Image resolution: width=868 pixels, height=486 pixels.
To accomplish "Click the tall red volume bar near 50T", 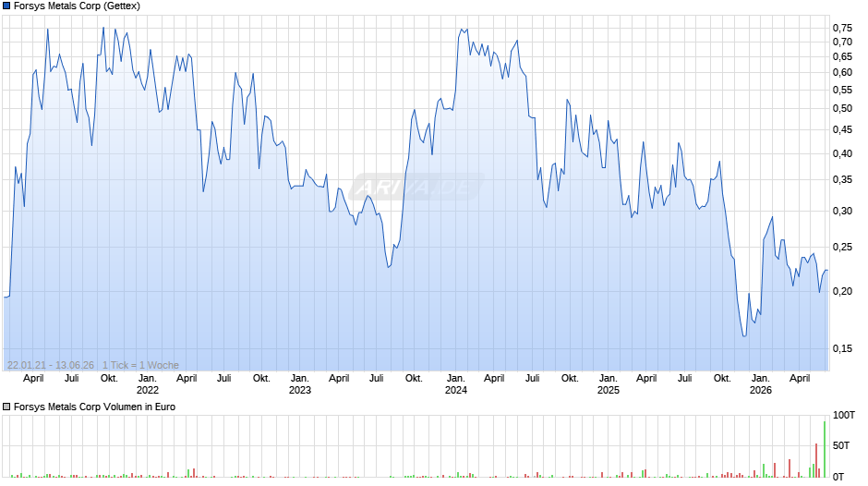I will coord(816,460).
